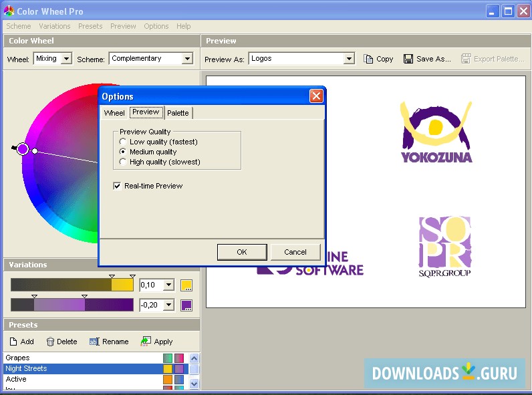Screen dimensions: 532x395
Task: Click the Rename preset icon
Action: point(94,342)
